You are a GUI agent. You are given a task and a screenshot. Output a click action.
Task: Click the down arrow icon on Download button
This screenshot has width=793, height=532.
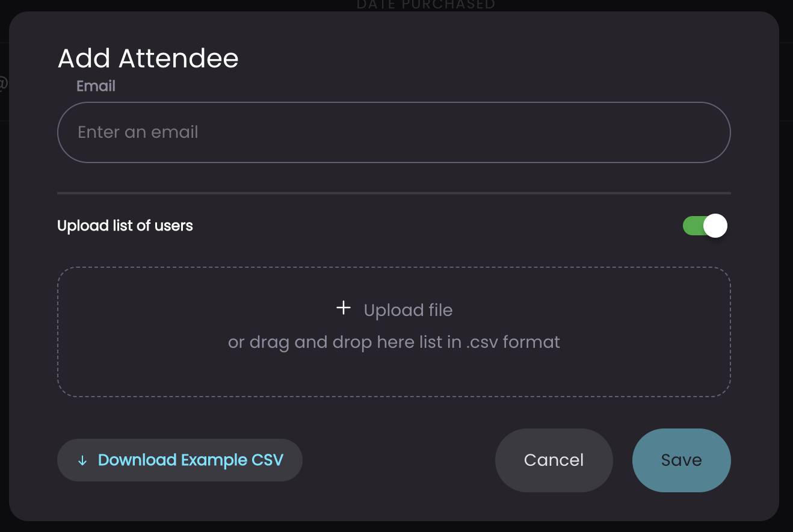coord(82,461)
